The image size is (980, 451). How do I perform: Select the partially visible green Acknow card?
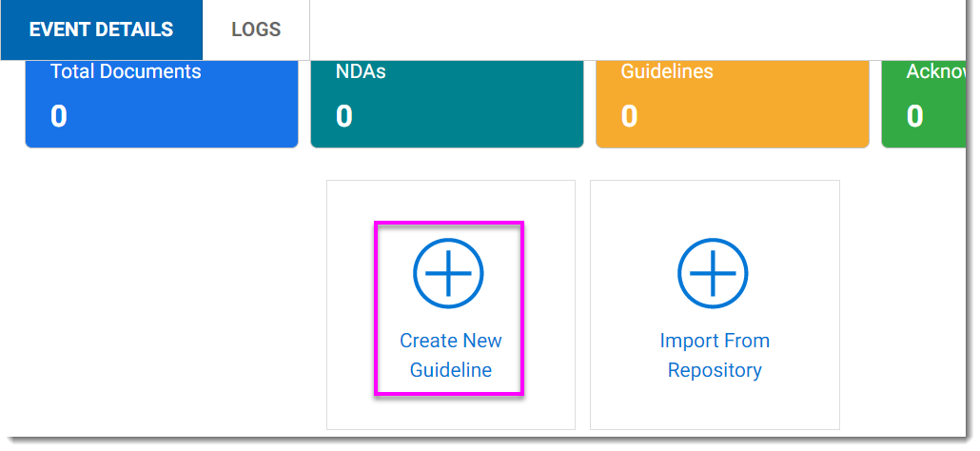(x=924, y=105)
